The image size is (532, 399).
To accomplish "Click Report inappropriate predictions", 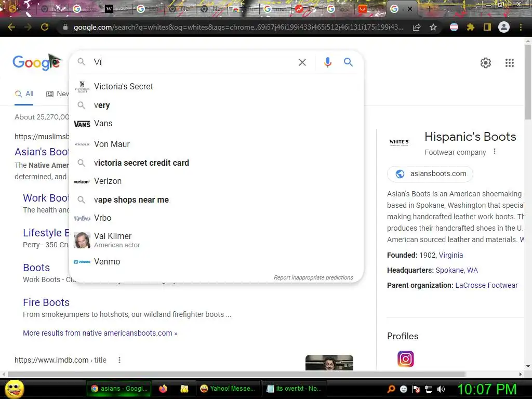I will 313,277.
